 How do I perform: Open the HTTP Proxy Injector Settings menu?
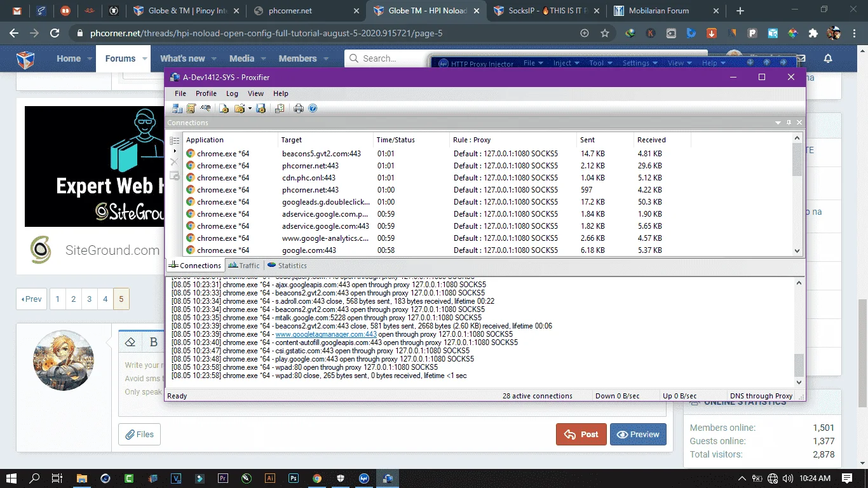[x=639, y=63]
